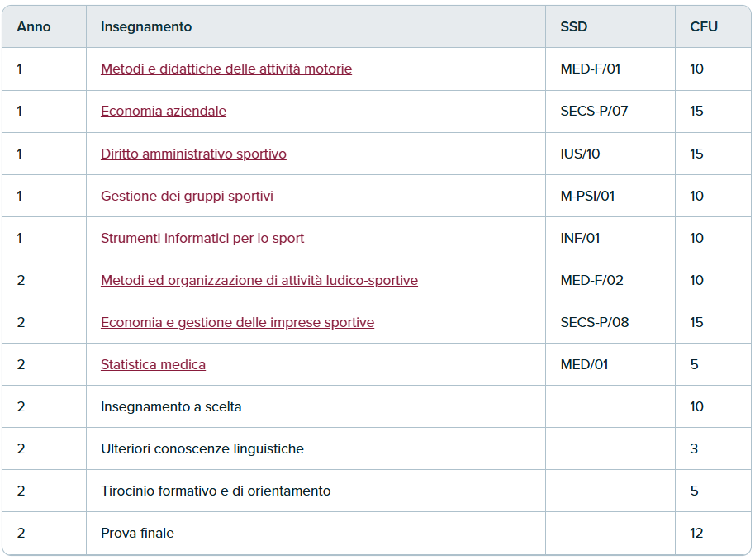Open Gestione dei gruppi sportivi link
Image resolution: width=755 pixels, height=560 pixels.
(x=187, y=196)
